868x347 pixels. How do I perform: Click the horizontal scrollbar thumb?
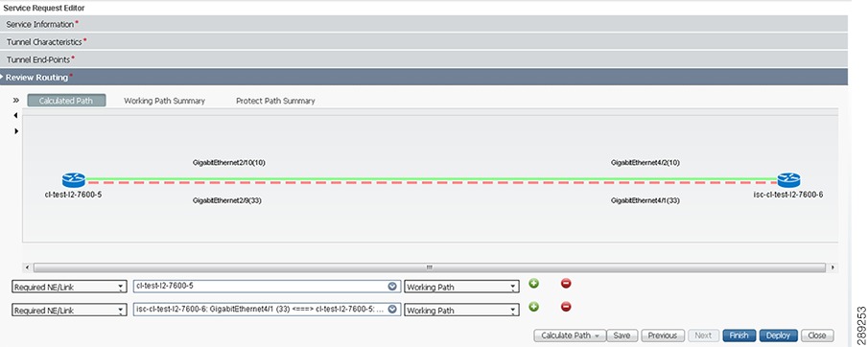pyautogui.click(x=430, y=267)
